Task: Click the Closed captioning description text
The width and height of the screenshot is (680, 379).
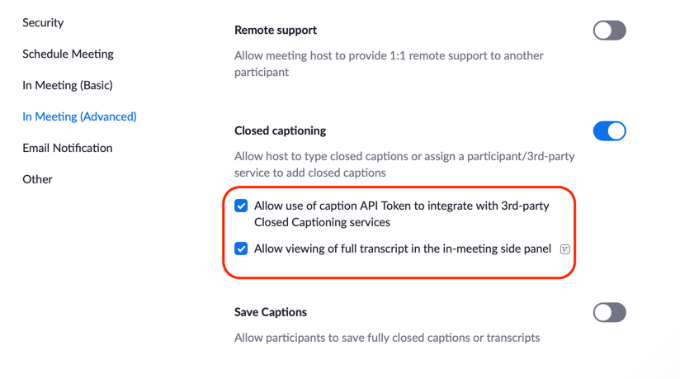Action: click(x=405, y=164)
